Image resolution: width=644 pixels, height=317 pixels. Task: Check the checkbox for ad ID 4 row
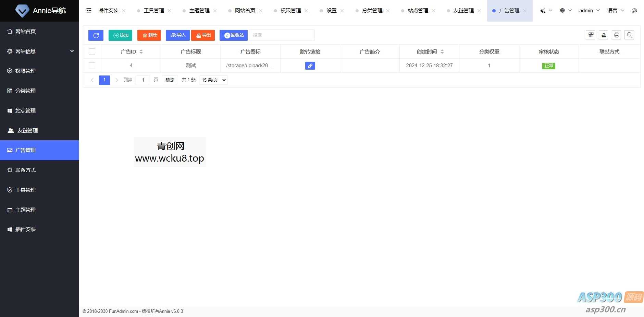pos(92,66)
